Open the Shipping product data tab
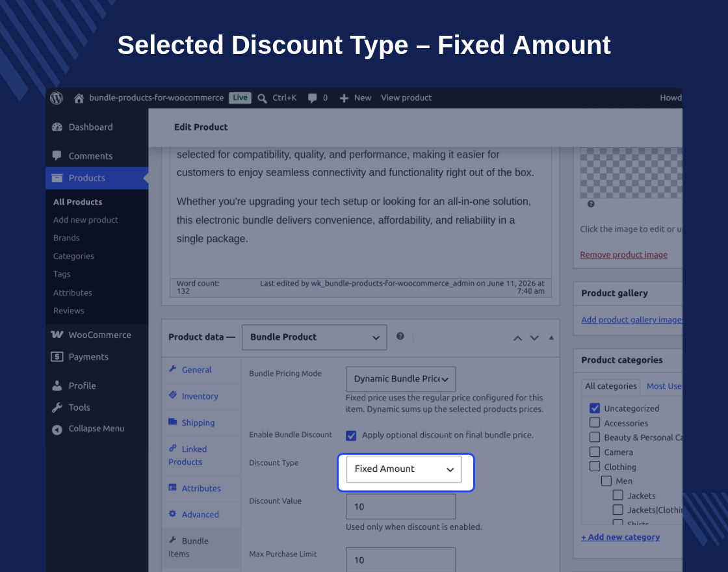Screen dimensions: 728x572 (198, 422)
